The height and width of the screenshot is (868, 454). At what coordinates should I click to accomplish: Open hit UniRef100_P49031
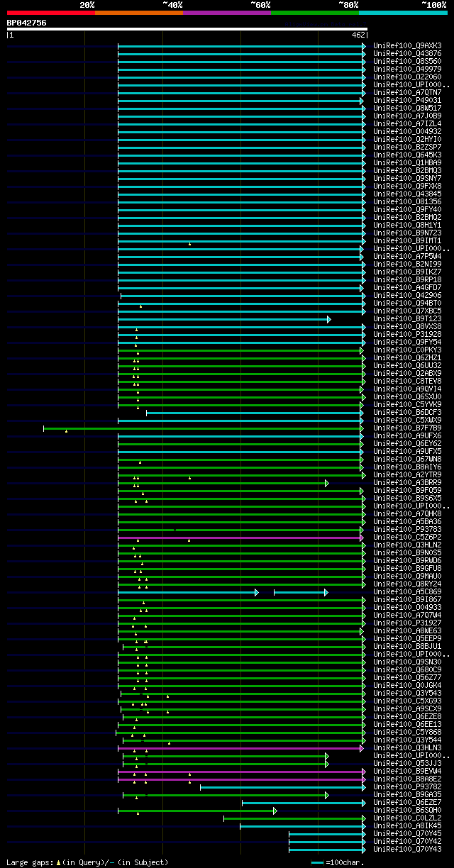point(407,100)
